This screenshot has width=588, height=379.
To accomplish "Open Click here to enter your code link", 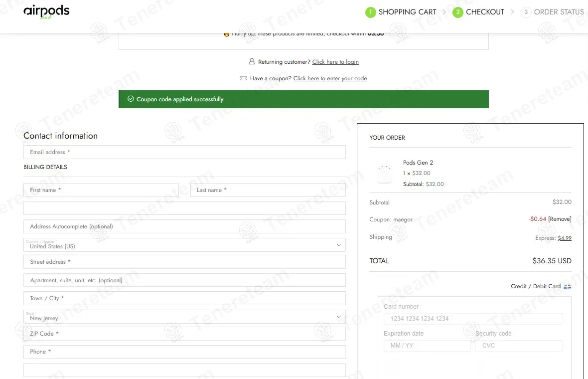I will [330, 78].
